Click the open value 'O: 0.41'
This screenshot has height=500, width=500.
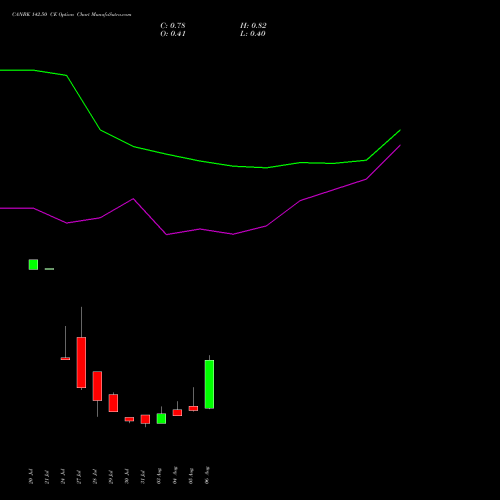tap(173, 34)
